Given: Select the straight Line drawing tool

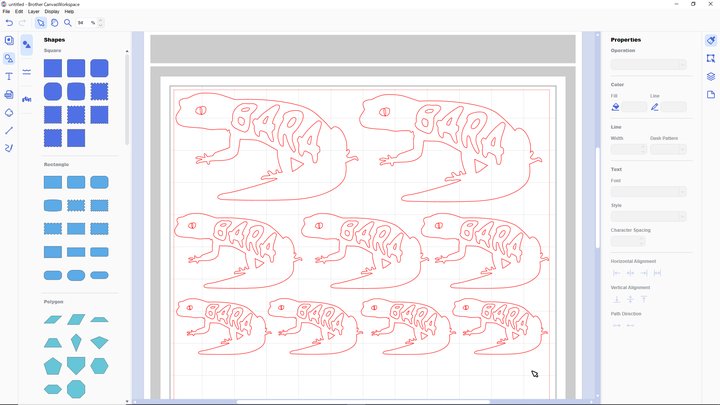Looking at the screenshot, I should coord(9,130).
